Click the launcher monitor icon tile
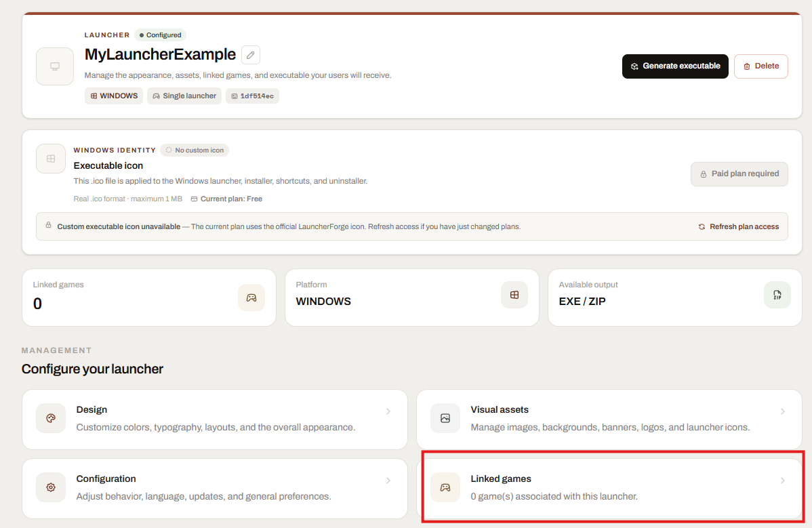 55,66
